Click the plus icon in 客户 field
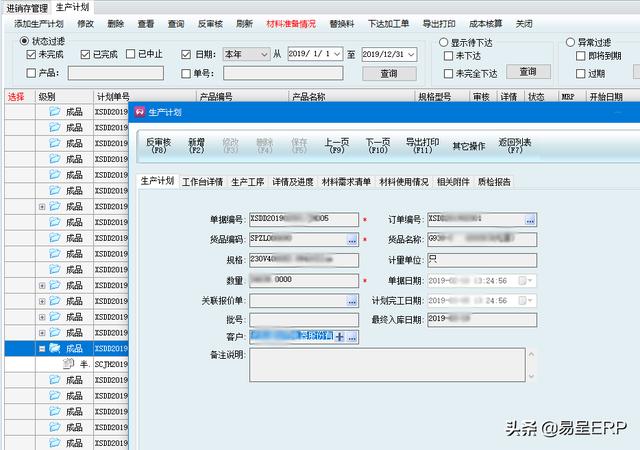Viewport: 640px width, 450px height. (339, 338)
